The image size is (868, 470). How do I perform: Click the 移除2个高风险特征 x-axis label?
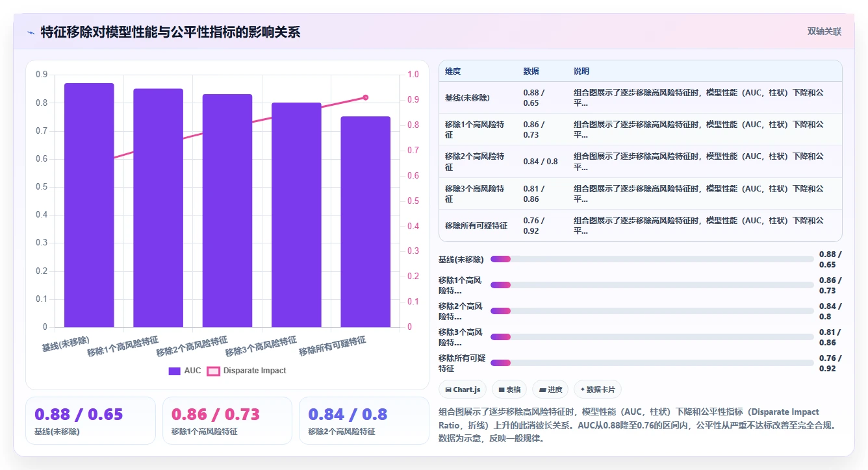click(x=192, y=347)
